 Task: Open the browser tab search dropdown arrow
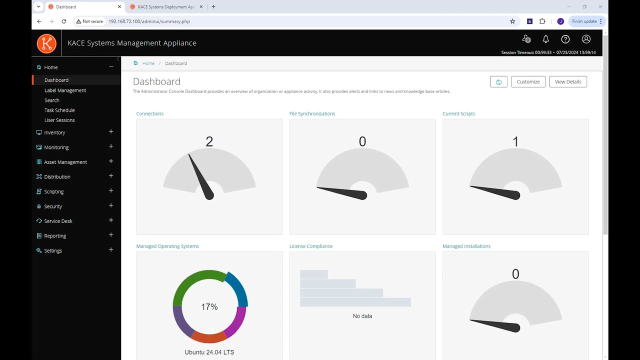coord(38,7)
